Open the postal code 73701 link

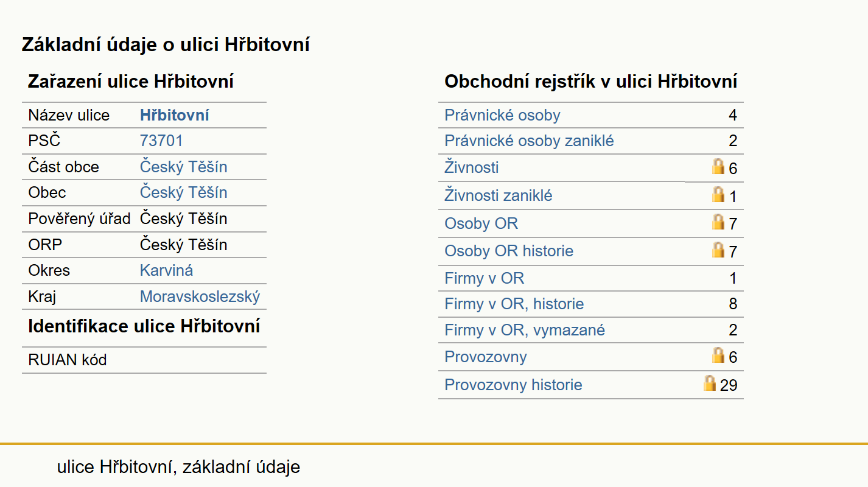pyautogui.click(x=161, y=141)
